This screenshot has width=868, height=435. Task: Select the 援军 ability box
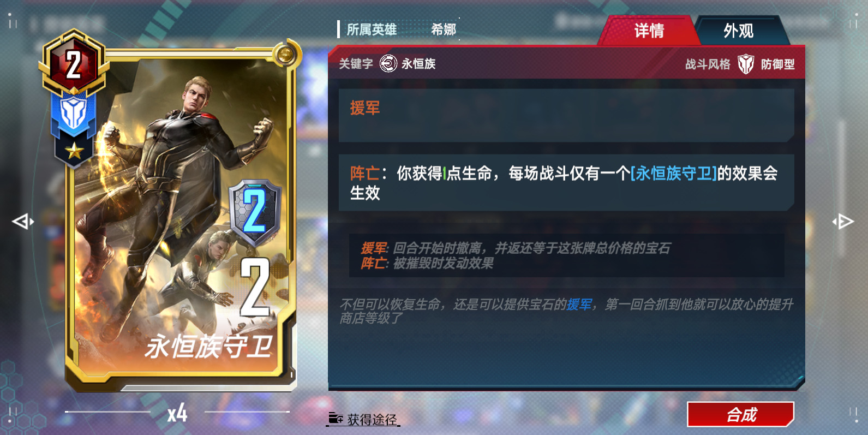click(x=566, y=116)
